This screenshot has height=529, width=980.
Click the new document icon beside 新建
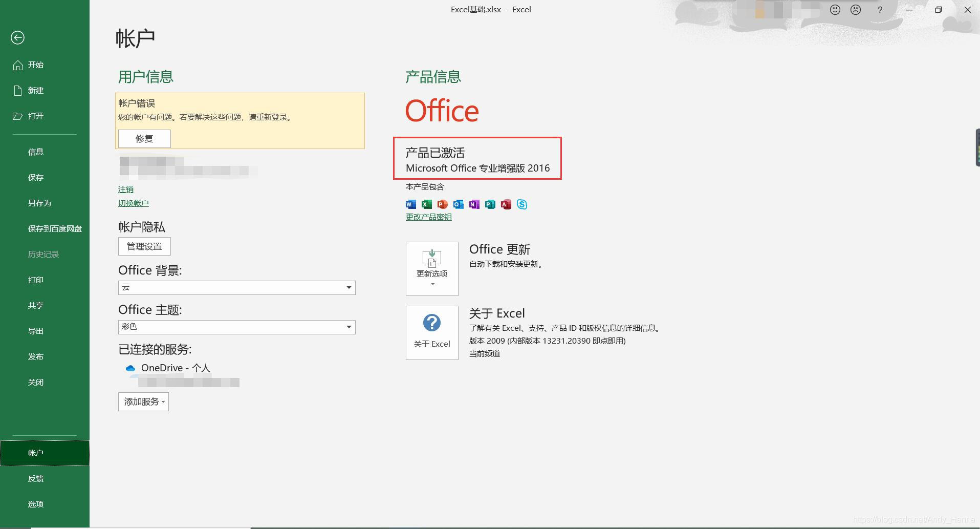pos(18,91)
